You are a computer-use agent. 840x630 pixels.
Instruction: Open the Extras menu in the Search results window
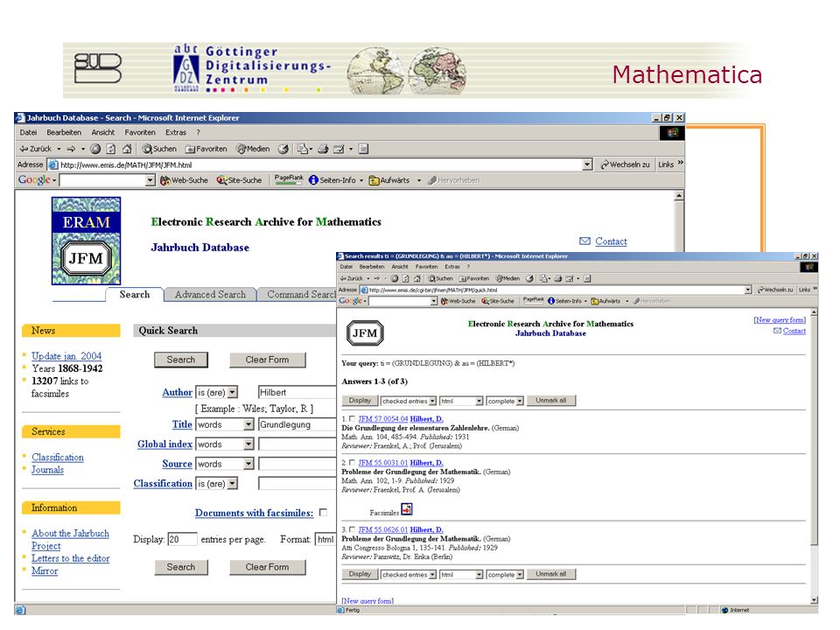click(452, 267)
